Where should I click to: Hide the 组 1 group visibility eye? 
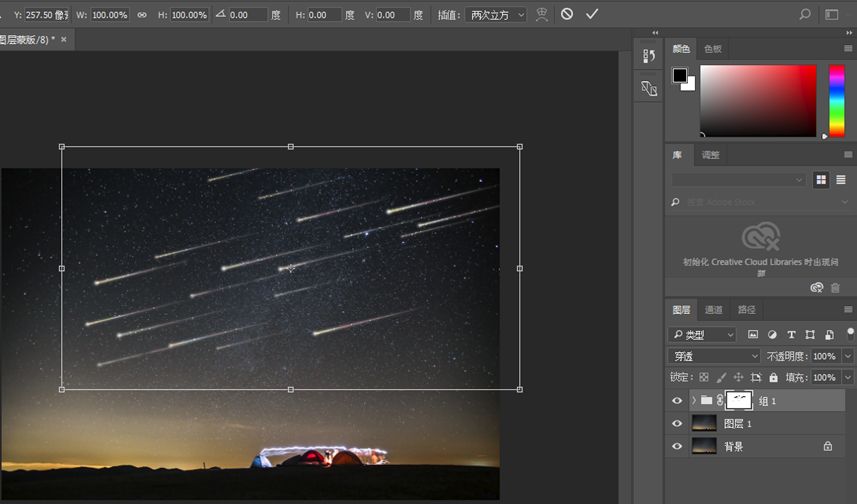pos(677,401)
